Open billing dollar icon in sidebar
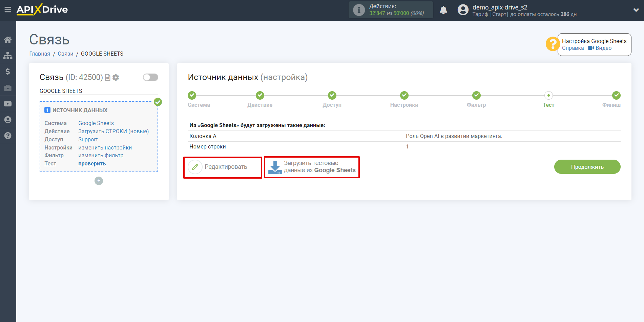 [8, 72]
